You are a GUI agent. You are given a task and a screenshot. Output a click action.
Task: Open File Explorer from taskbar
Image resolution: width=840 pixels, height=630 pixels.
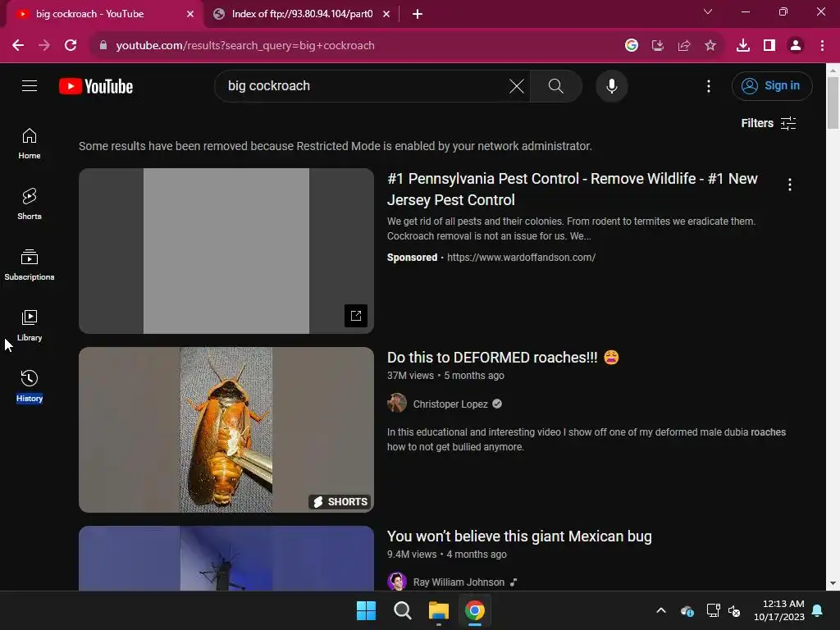coord(438,610)
